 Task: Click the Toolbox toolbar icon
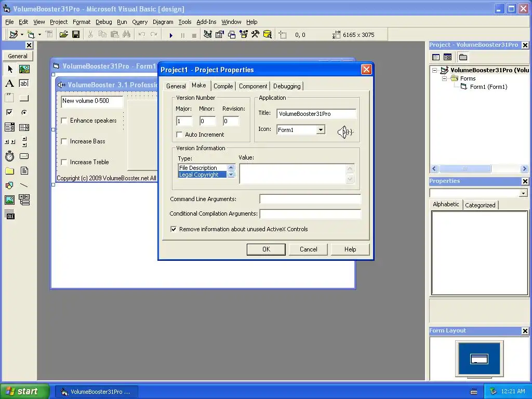(255, 34)
